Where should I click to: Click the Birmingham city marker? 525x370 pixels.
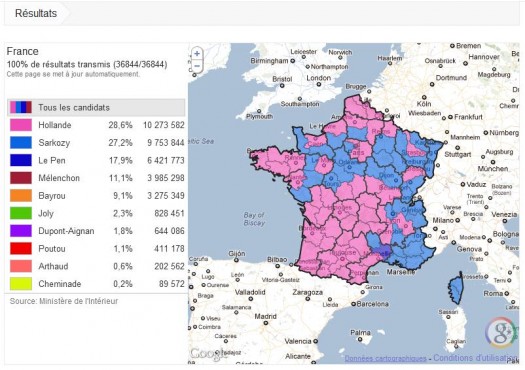[x=292, y=61]
